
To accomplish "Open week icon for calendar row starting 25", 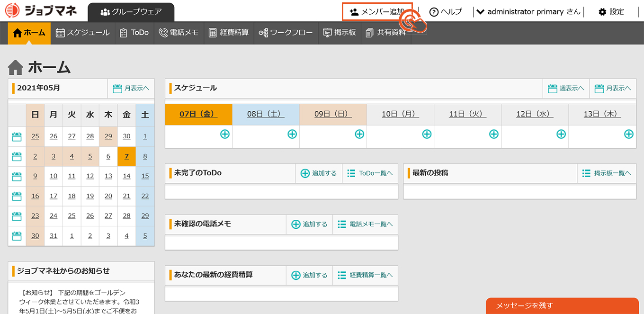I will (17, 137).
